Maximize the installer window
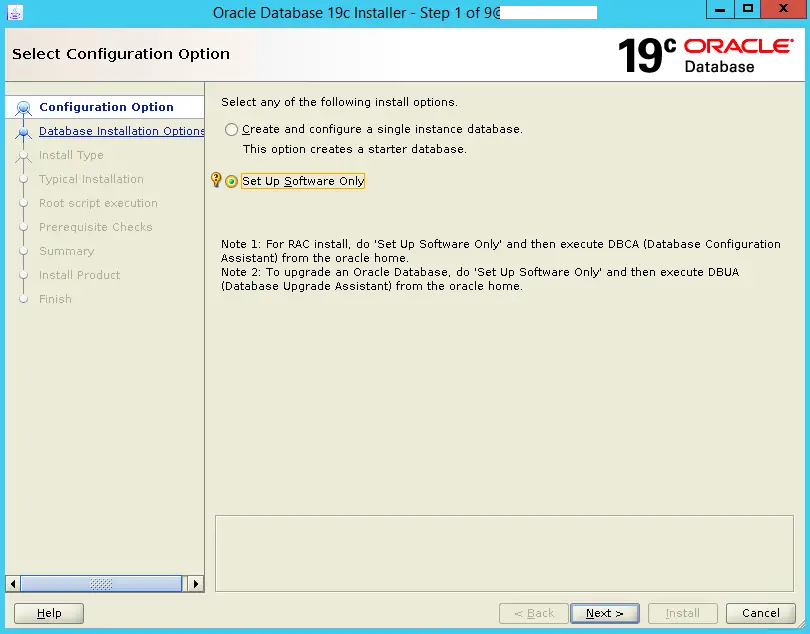Image resolution: width=810 pixels, height=634 pixels. pos(747,9)
